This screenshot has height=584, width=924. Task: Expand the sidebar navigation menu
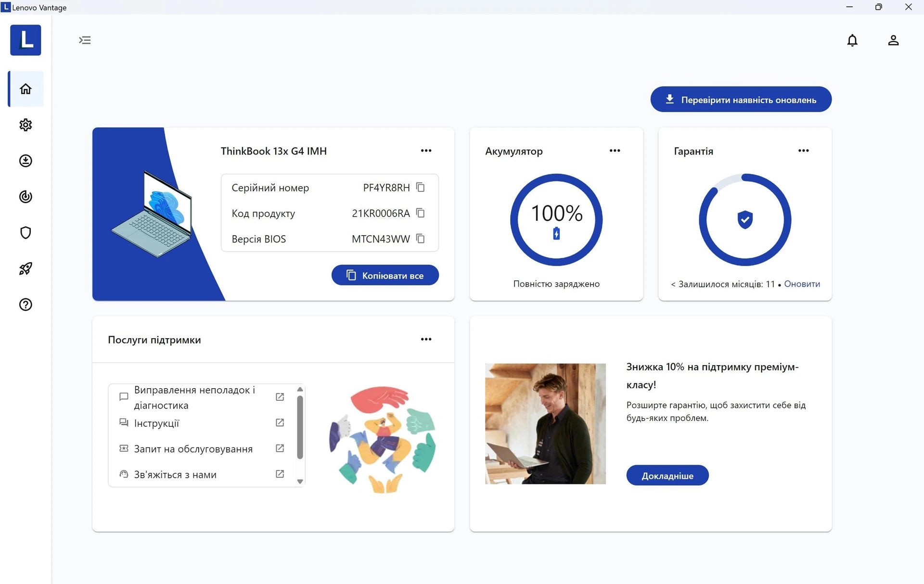click(85, 40)
